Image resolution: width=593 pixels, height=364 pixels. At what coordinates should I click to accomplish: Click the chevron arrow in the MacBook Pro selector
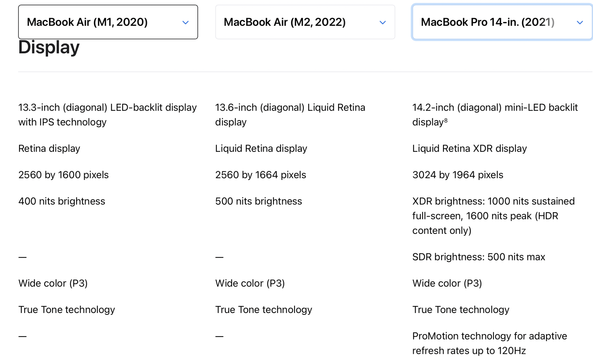(580, 23)
